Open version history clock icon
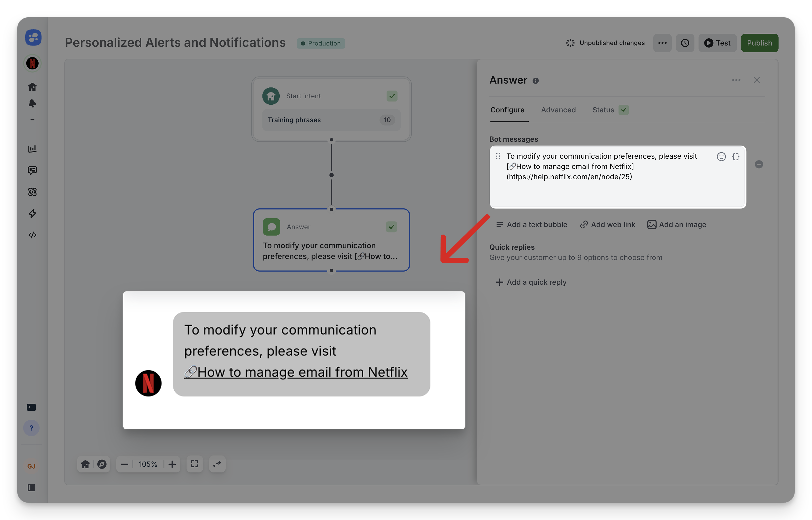812x520 pixels. pos(685,43)
